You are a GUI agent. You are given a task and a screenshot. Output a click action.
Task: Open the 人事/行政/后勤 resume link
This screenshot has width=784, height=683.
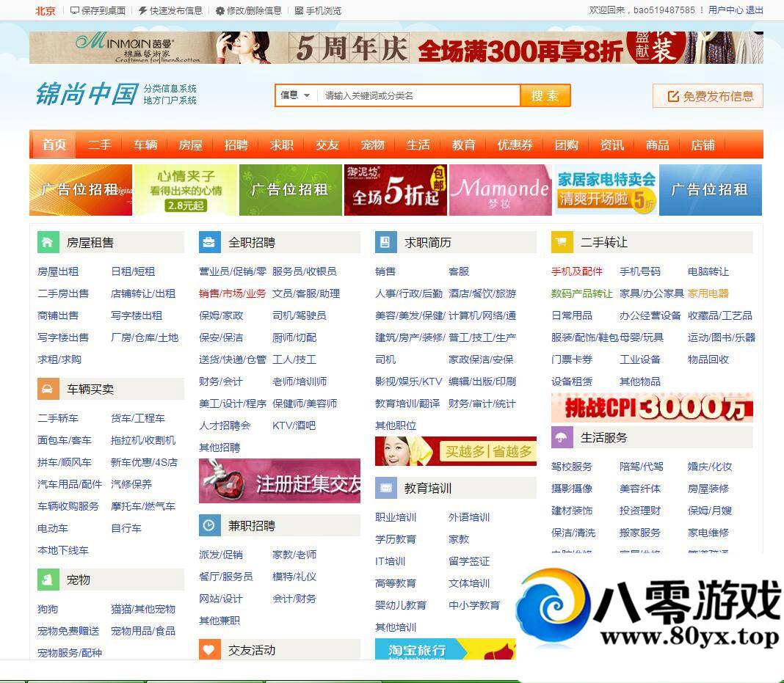[408, 293]
